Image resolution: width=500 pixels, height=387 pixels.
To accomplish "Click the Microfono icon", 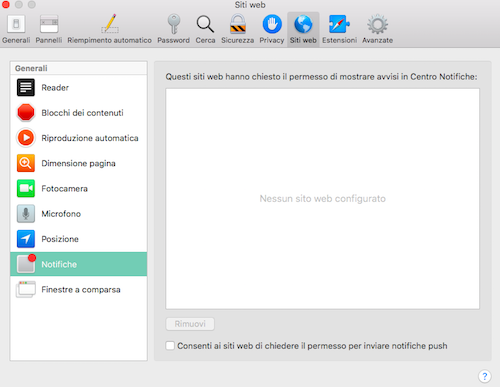I will [26, 214].
